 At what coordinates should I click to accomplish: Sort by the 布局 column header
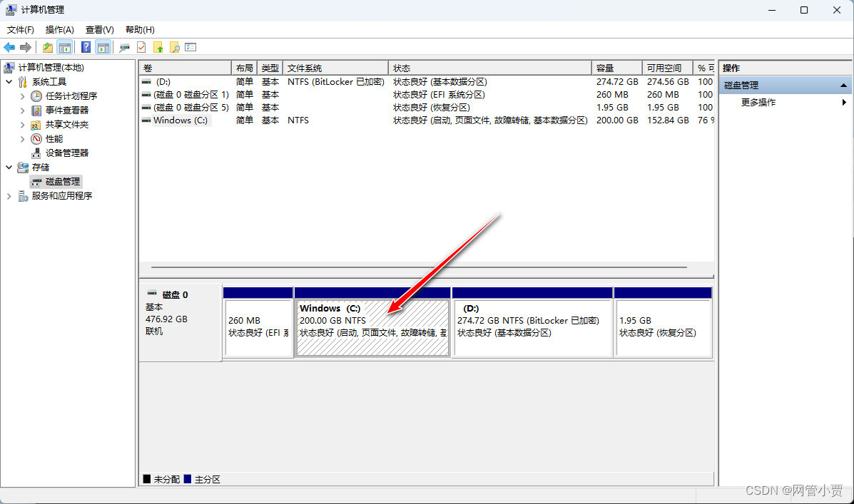tap(244, 68)
